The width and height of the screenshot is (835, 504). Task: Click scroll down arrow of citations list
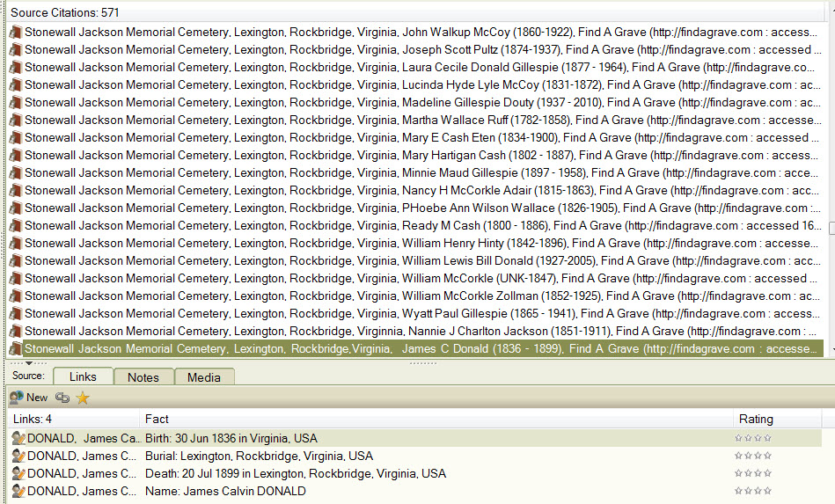point(830,350)
